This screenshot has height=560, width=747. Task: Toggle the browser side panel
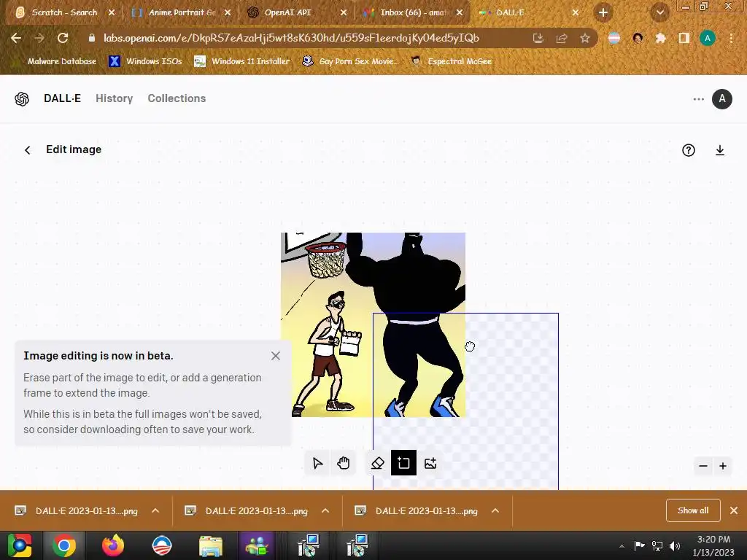[684, 39]
